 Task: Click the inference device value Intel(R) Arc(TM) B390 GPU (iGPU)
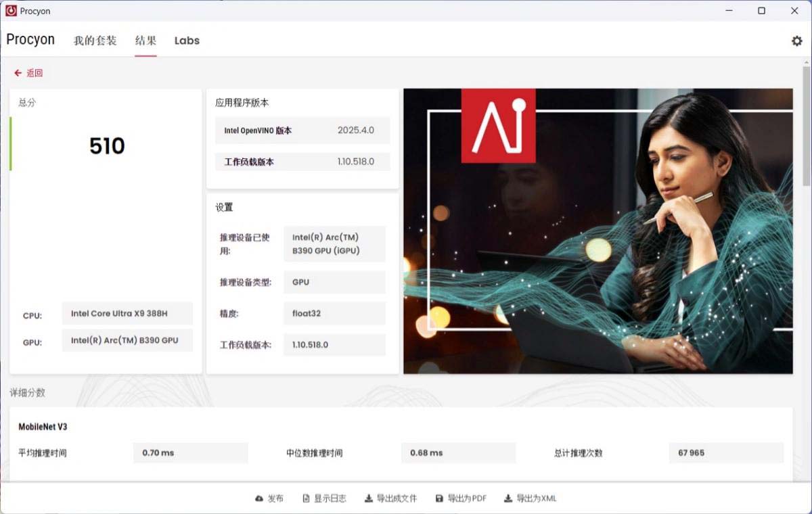point(334,244)
